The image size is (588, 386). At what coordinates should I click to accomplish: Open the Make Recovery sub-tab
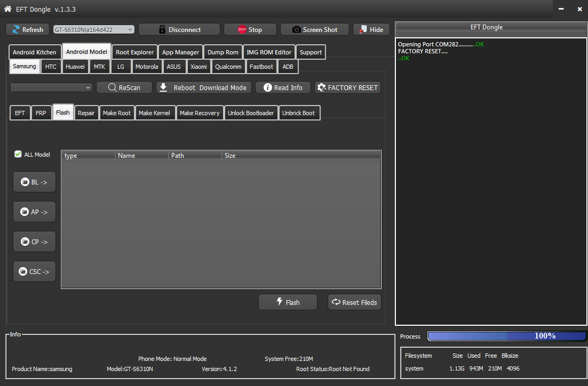pyautogui.click(x=200, y=113)
